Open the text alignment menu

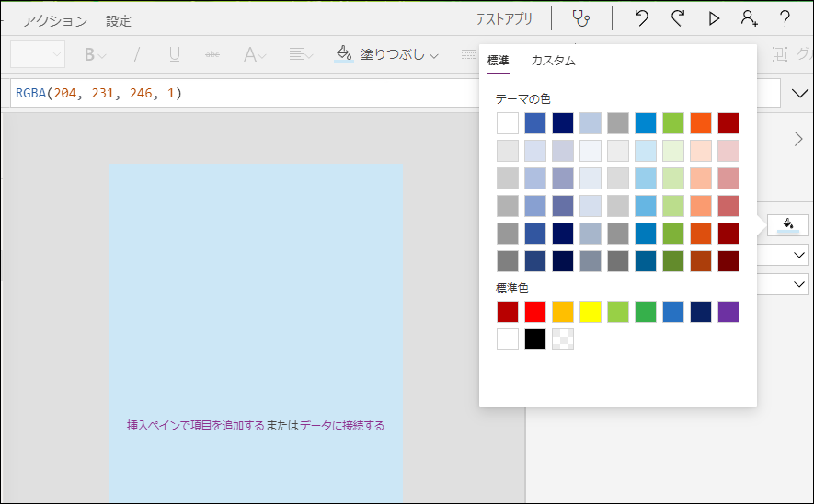(x=301, y=54)
